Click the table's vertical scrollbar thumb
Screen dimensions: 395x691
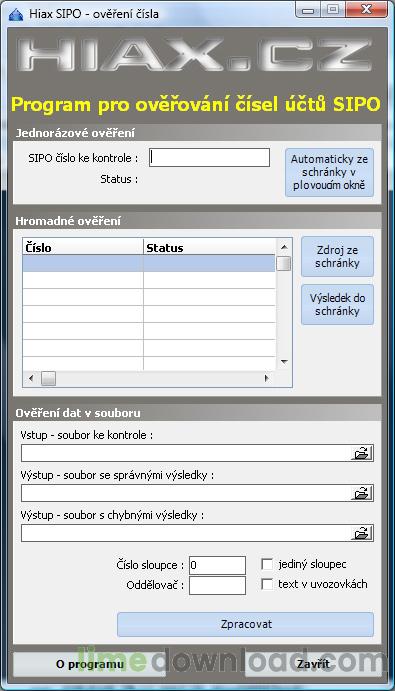pos(284,264)
